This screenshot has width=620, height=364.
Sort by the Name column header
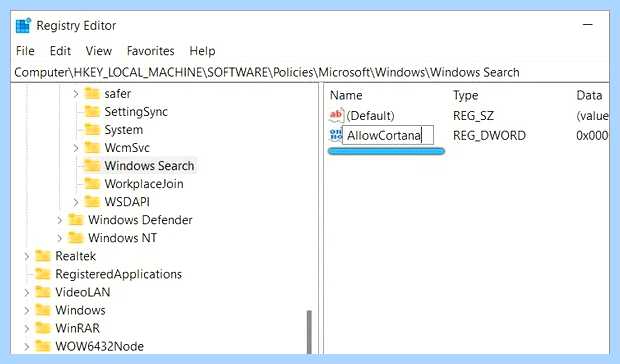pyautogui.click(x=346, y=95)
